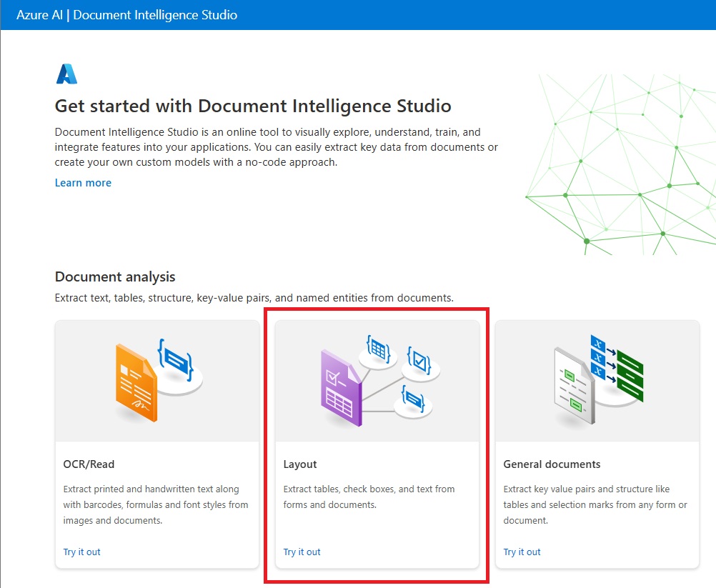This screenshot has width=716, height=588.
Task: Select Try it out under Layout
Action: [302, 552]
